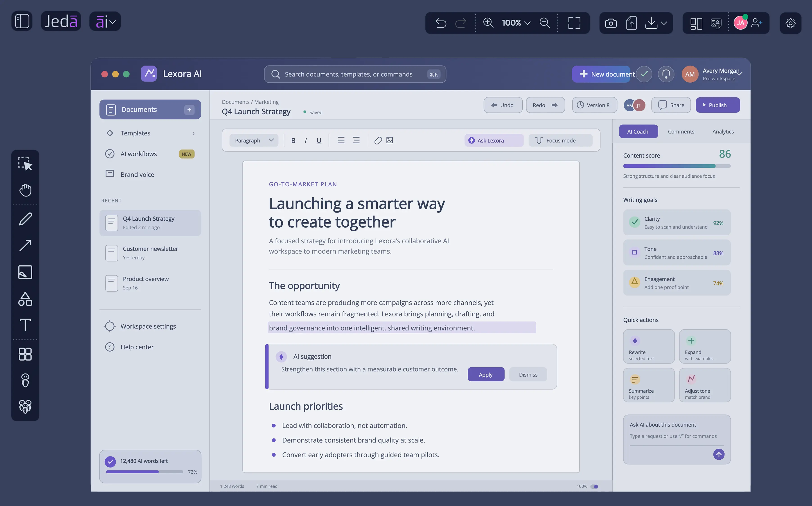Image resolution: width=812 pixels, height=506 pixels.
Task: Open the 100% zoom level dropdown
Action: click(516, 23)
